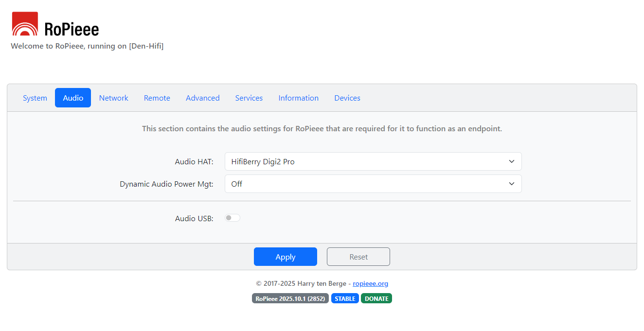Click the blue STABLE badge
The height and width of the screenshot is (331, 644).
tap(345, 298)
